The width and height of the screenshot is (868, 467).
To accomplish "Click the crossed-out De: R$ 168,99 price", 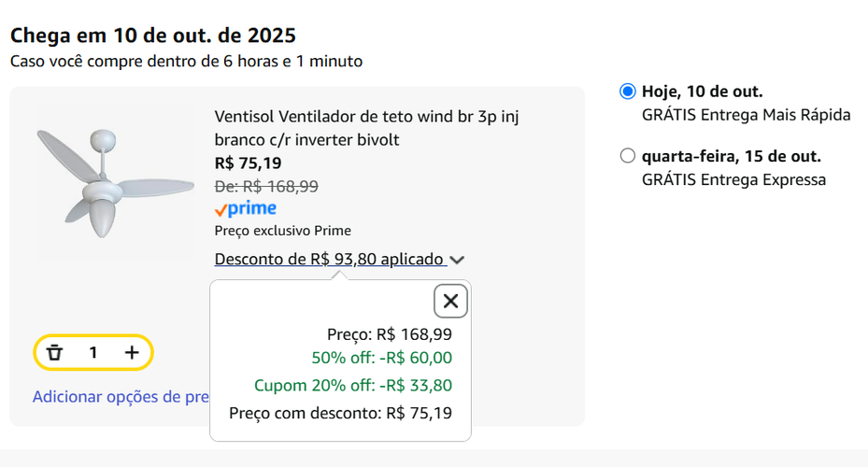I will (x=266, y=186).
